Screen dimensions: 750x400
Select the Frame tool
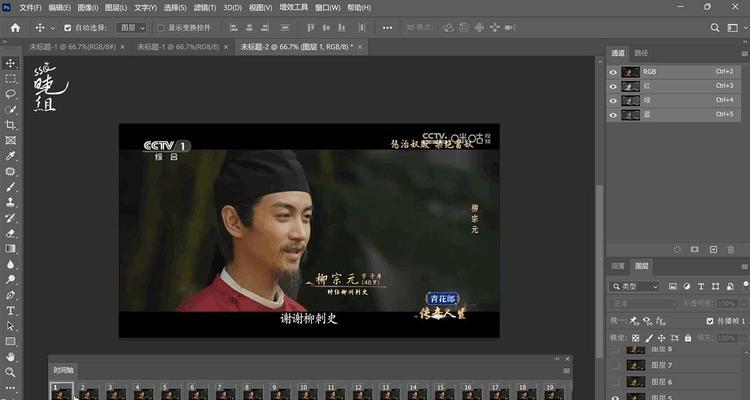[10, 140]
